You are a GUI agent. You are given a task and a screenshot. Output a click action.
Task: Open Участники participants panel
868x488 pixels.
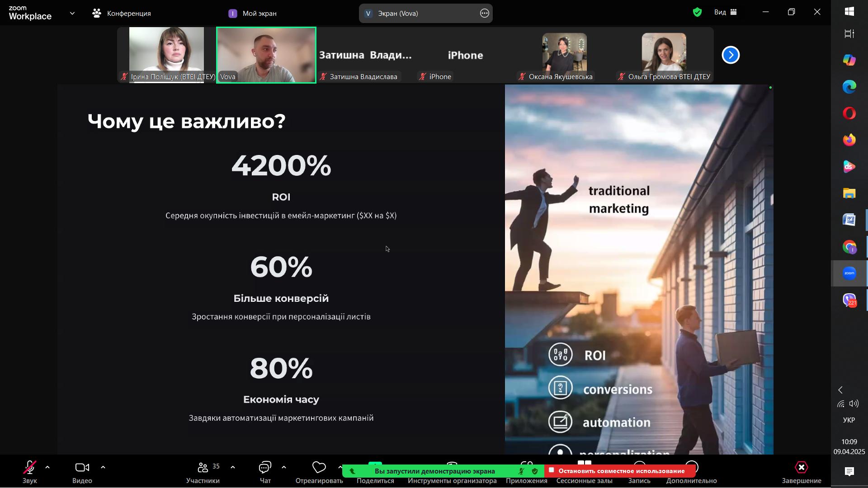tap(203, 468)
